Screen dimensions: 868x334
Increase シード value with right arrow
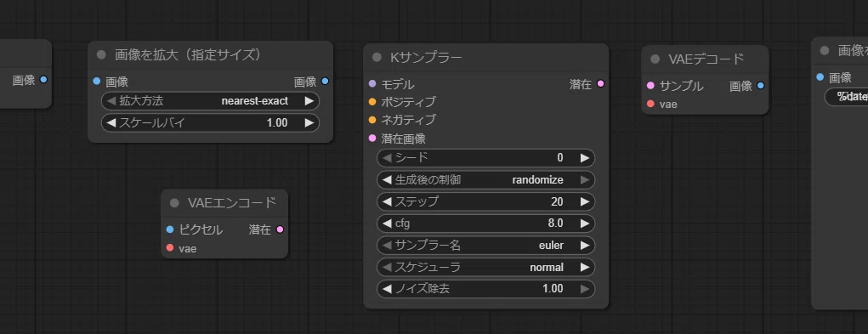(585, 157)
